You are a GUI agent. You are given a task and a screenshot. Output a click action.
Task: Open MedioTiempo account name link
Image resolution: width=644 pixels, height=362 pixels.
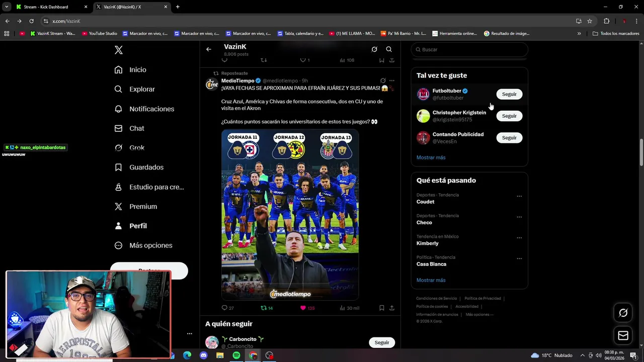click(x=237, y=80)
